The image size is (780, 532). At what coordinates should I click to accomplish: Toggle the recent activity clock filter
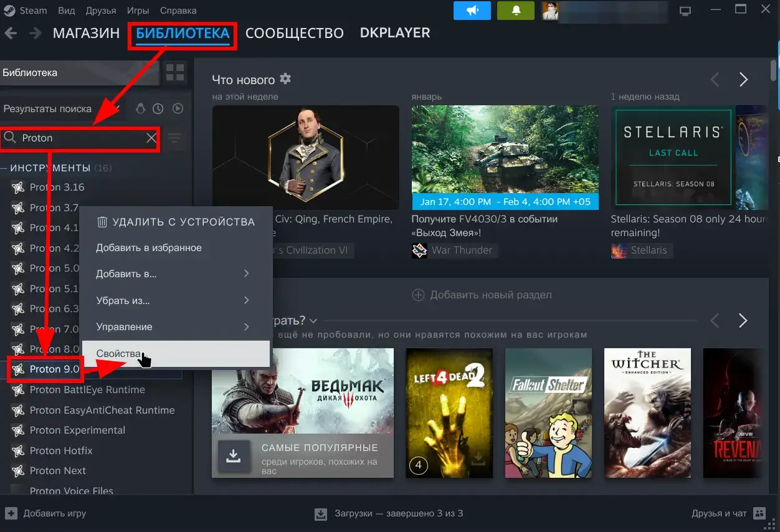(158, 108)
